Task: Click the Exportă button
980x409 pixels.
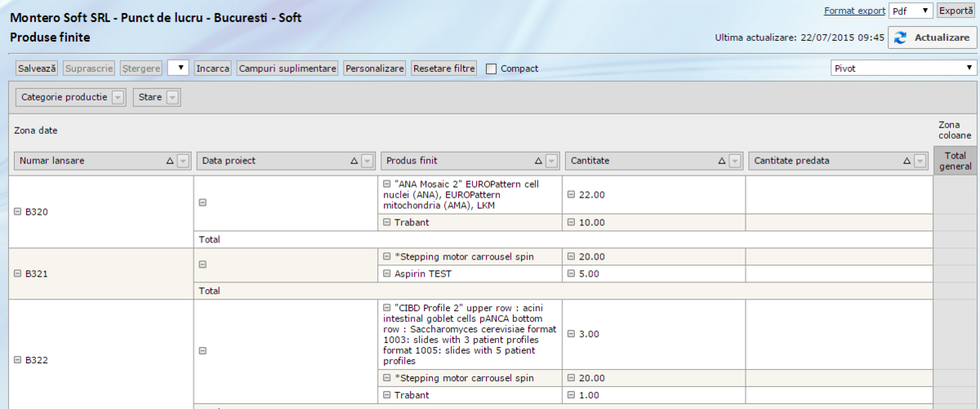Action: [x=955, y=11]
